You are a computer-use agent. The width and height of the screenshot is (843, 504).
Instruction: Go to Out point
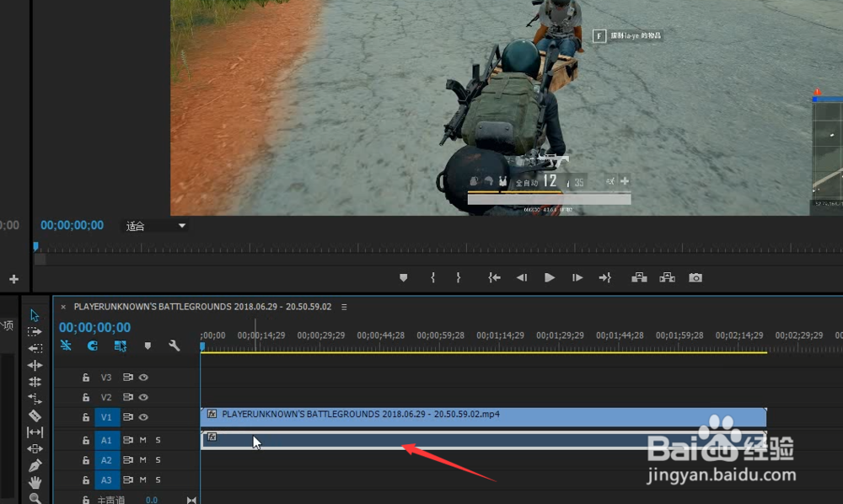coord(604,278)
